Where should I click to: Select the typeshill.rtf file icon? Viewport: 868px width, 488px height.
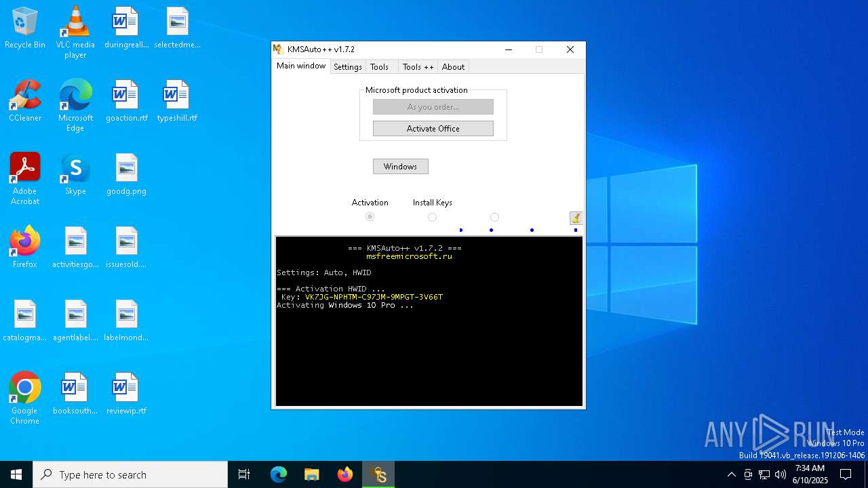[177, 102]
